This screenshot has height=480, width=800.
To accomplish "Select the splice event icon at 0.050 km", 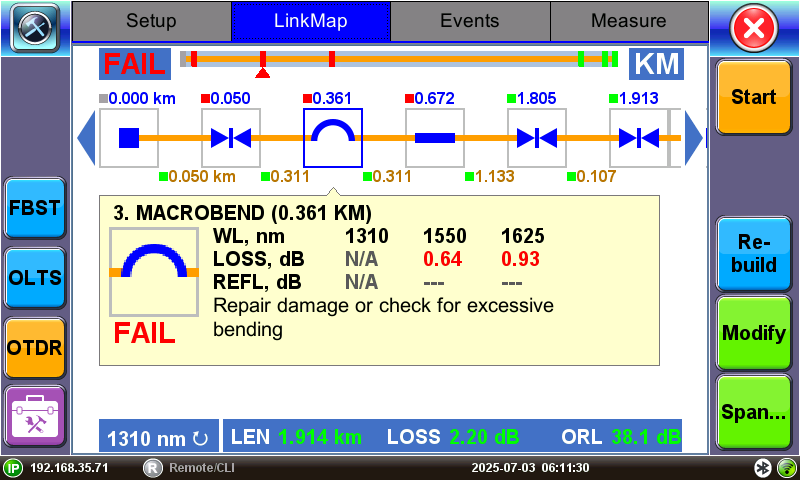I will 231,138.
